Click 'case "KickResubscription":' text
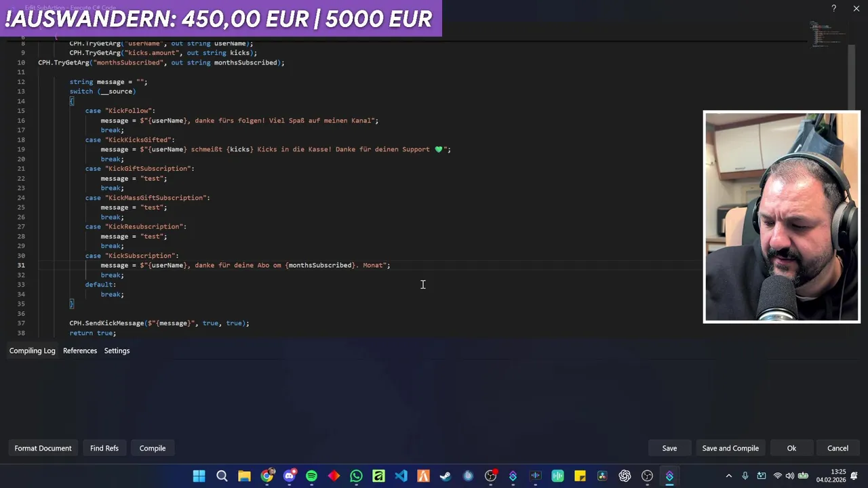 point(136,226)
